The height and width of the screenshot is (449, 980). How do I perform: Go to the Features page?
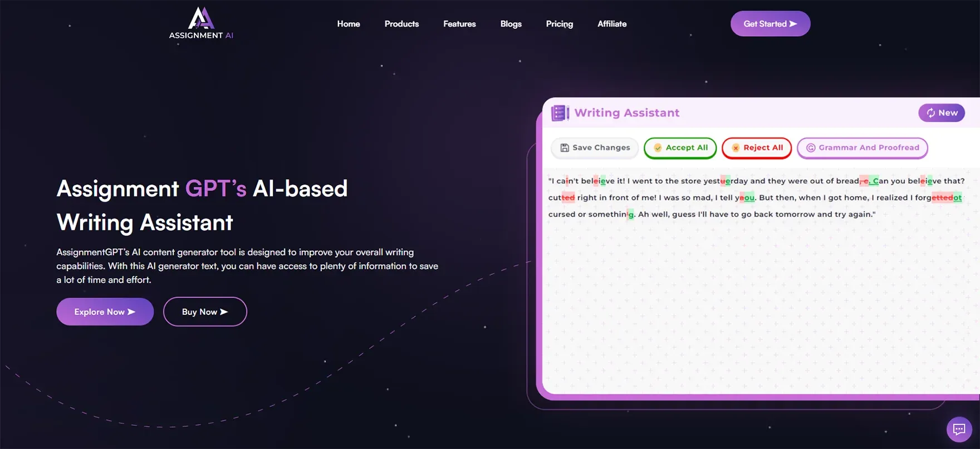click(459, 24)
